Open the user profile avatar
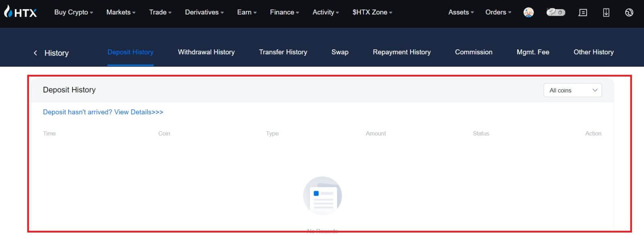This screenshot has width=644, height=235. pyautogui.click(x=528, y=12)
